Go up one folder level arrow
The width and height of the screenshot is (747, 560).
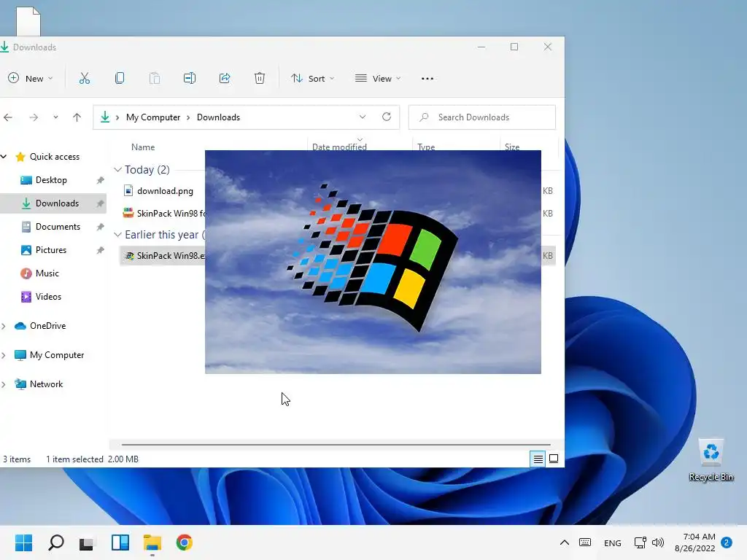77,117
